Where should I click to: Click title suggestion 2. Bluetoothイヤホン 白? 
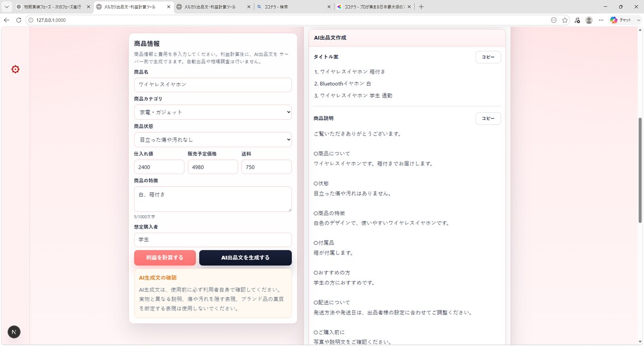tap(343, 83)
